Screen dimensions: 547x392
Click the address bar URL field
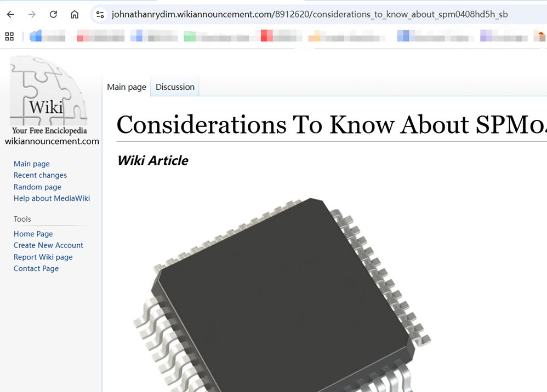(310, 14)
